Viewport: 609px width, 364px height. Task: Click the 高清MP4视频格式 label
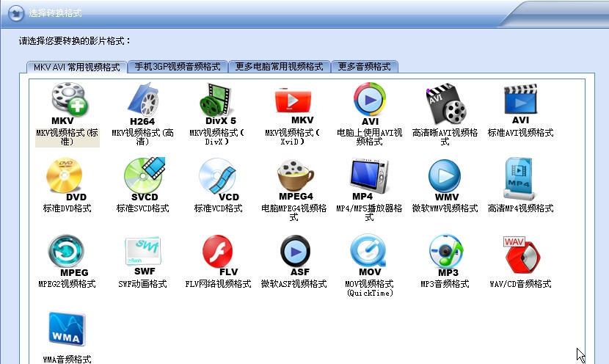click(520, 208)
